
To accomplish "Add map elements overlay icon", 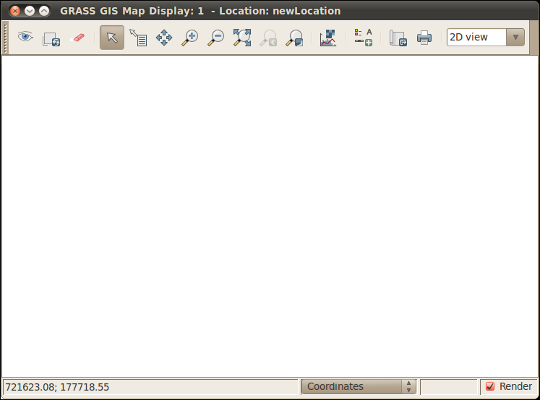I will pyautogui.click(x=363, y=38).
